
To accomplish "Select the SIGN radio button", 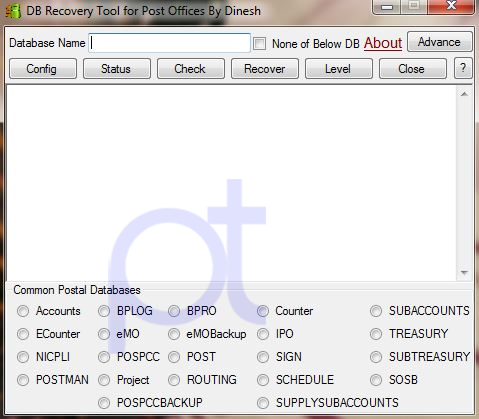I will [263, 357].
